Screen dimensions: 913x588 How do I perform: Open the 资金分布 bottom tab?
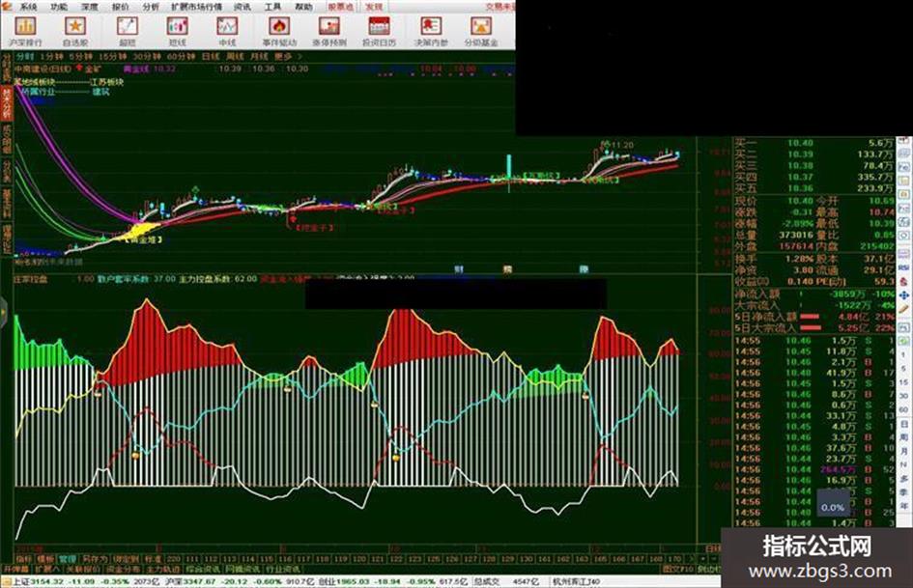click(124, 569)
